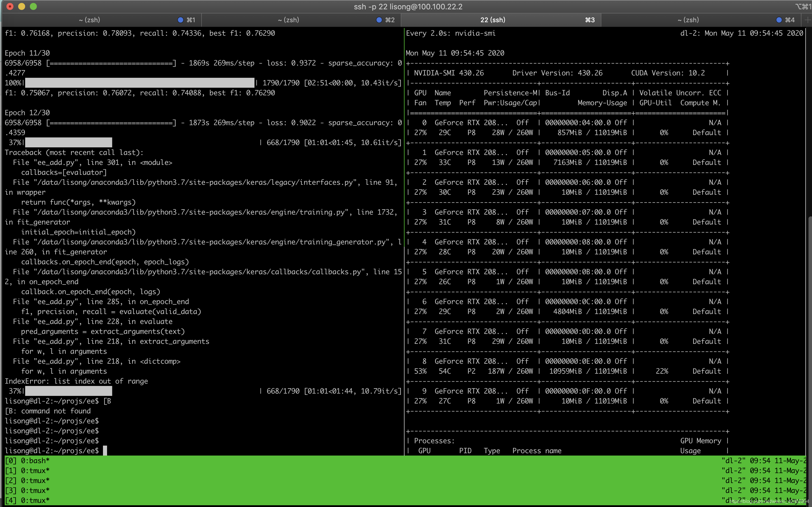
Task: Select tmux status row [4] 0:tmux*
Action: pyautogui.click(x=27, y=500)
